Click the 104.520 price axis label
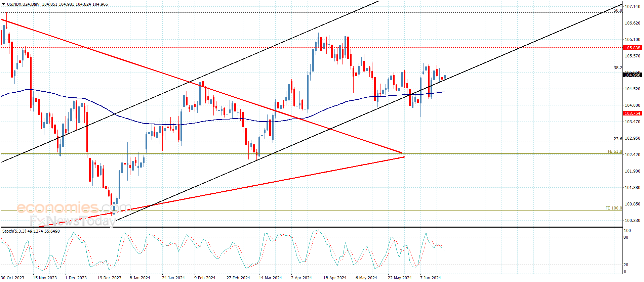Screen dimensions: 644x282 [x=632, y=89]
